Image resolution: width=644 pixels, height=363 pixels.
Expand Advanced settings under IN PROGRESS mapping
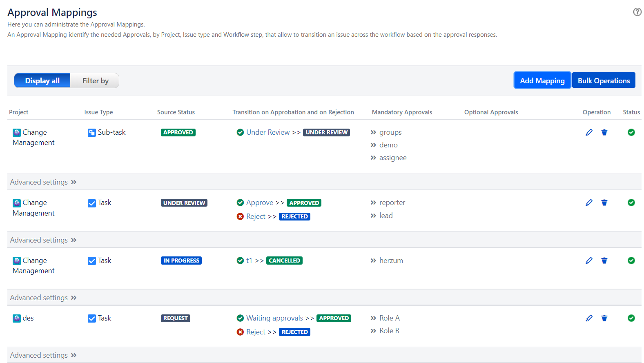43,298
